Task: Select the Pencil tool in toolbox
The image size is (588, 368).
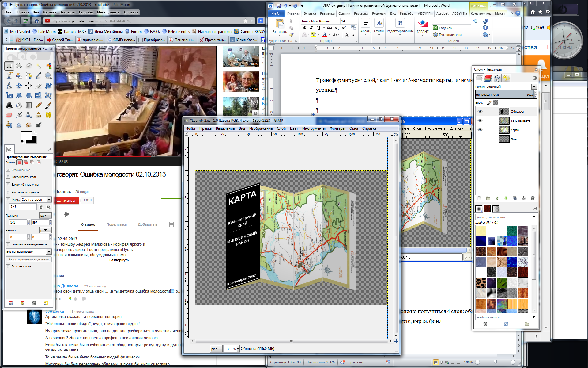Action: [39, 105]
